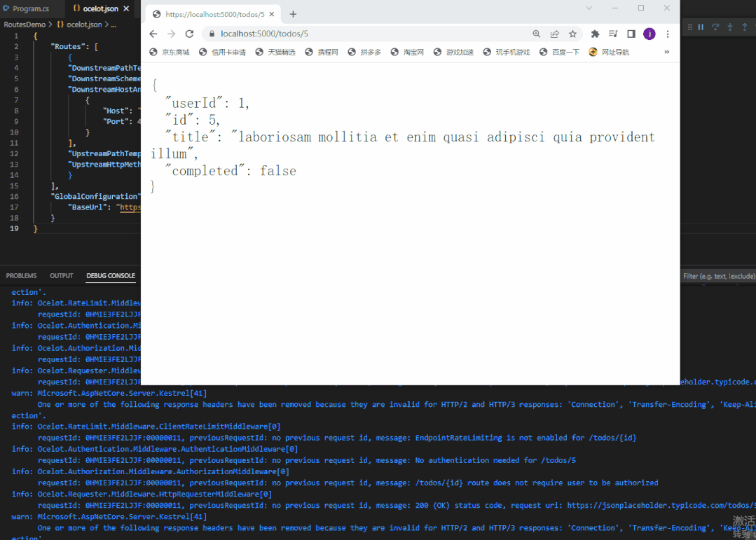This screenshot has height=540, width=756.
Task: Click the "Routes" key on line 2
Action: [67, 47]
